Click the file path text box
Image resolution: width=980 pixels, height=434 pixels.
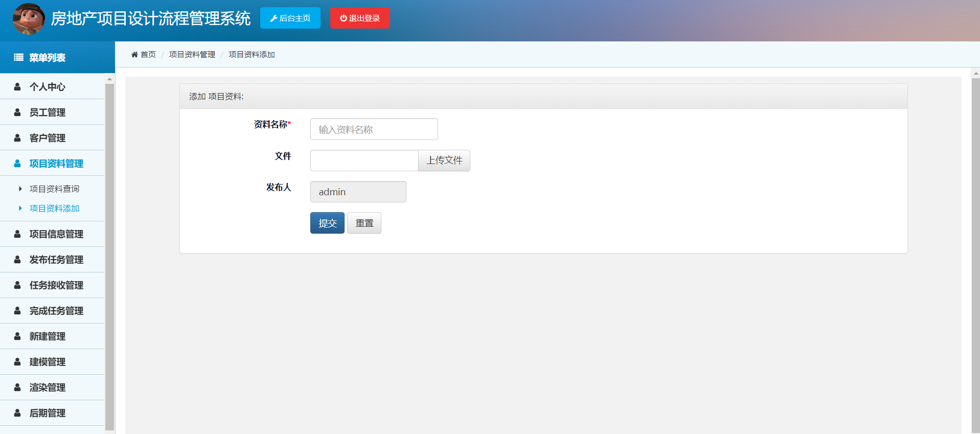[x=364, y=161]
